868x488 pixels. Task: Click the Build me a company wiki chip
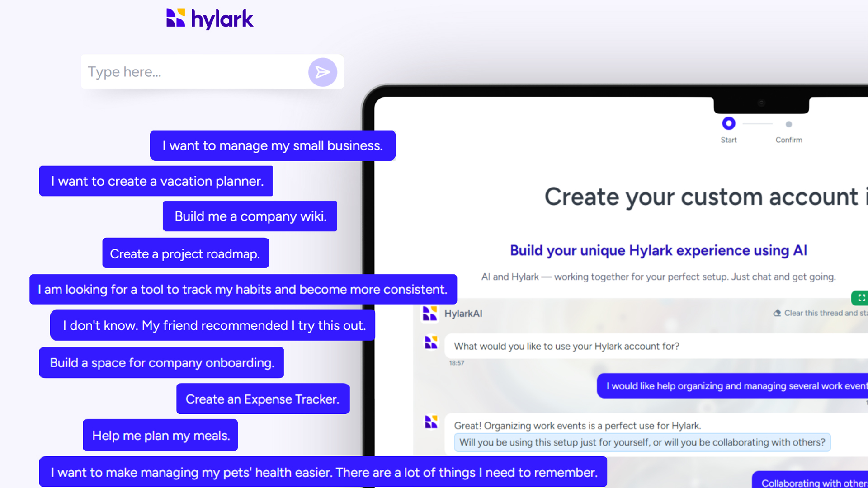250,216
